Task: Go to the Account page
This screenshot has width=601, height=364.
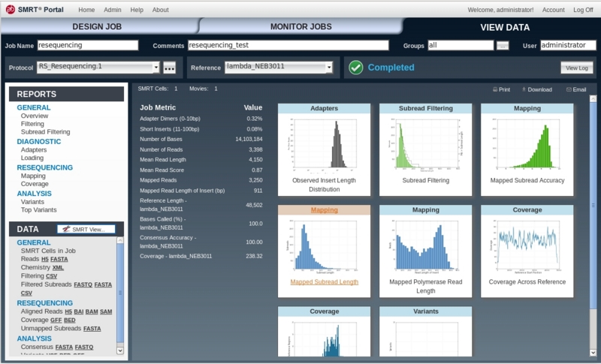Action: (553, 10)
